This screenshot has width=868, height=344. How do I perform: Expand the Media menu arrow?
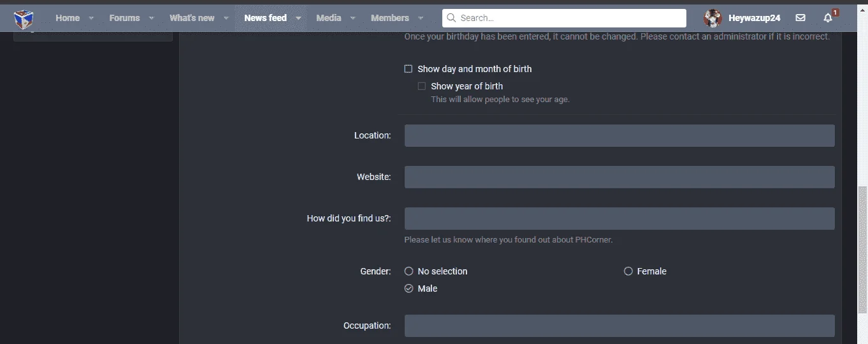tap(353, 18)
